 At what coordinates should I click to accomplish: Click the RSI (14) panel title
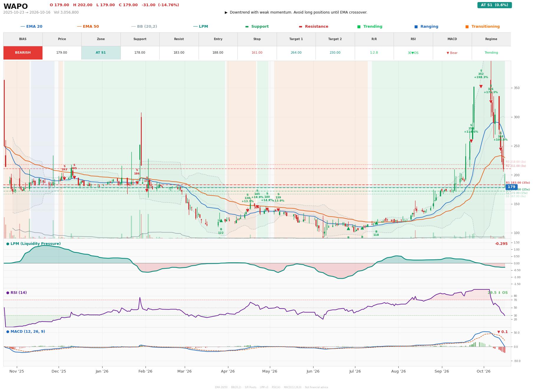click(x=16, y=293)
